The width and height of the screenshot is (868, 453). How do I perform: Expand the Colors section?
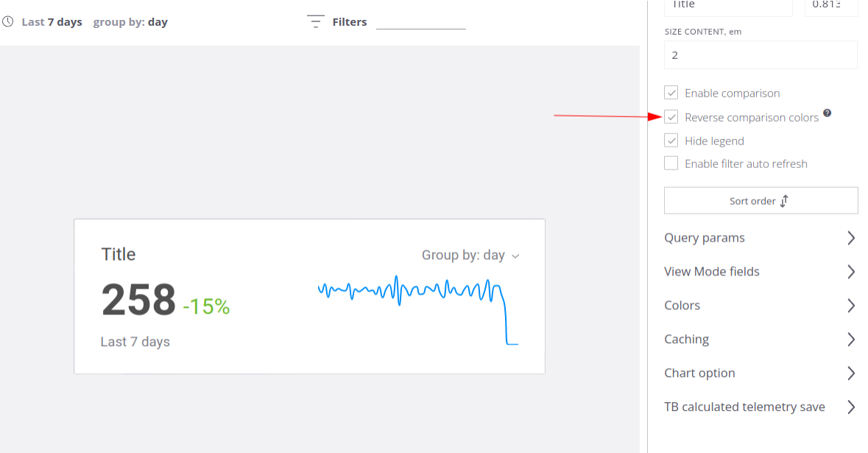pos(761,306)
